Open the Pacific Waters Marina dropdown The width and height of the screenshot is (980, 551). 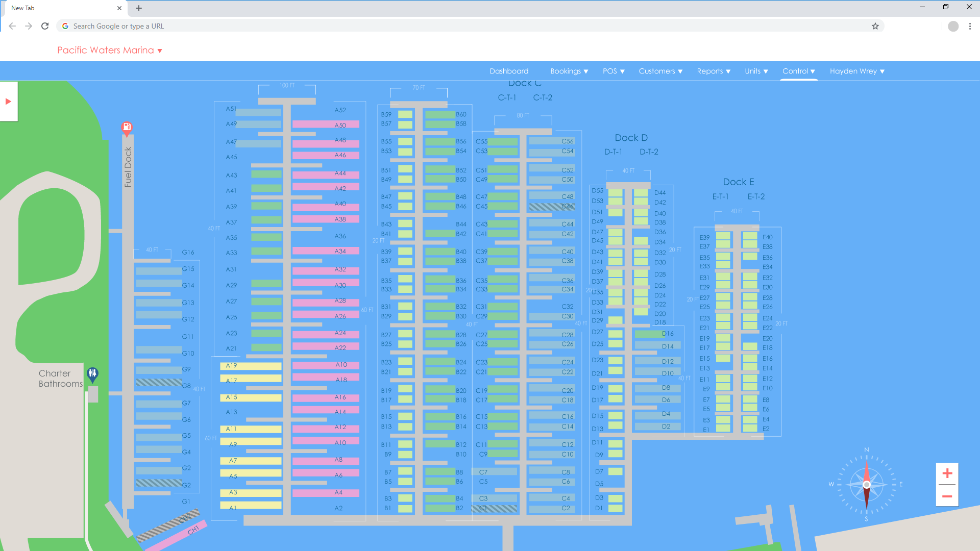[109, 50]
